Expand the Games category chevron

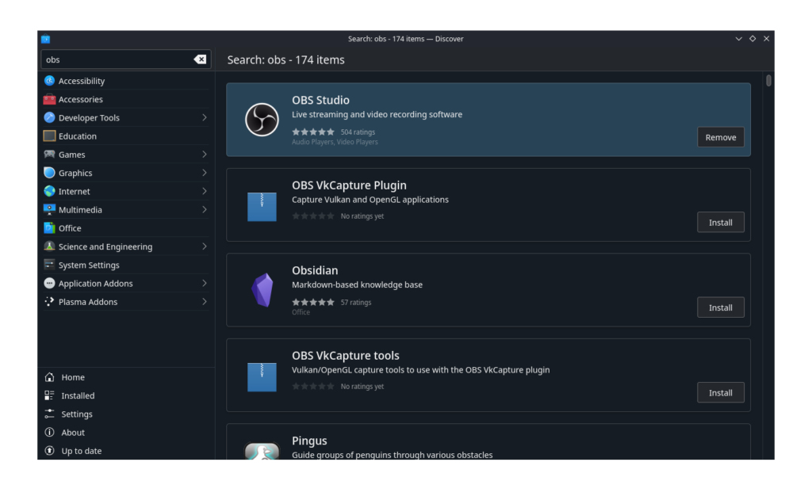point(204,155)
